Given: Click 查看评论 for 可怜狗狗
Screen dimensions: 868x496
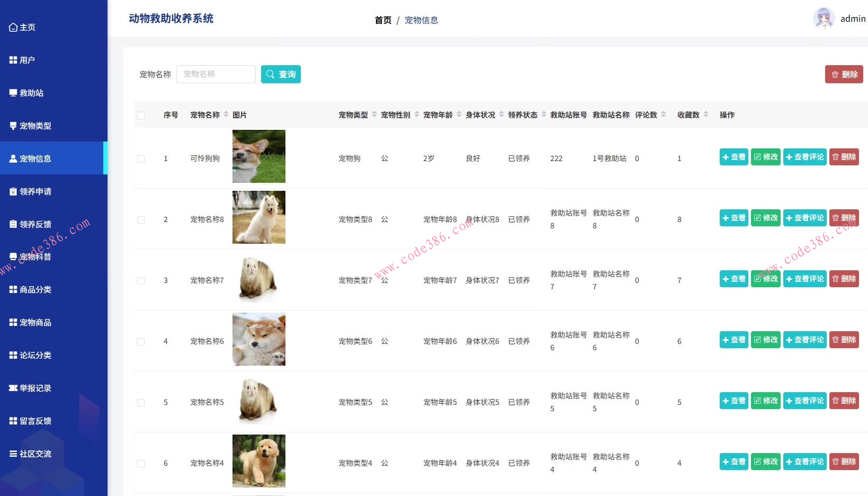Looking at the screenshot, I should pyautogui.click(x=804, y=157).
